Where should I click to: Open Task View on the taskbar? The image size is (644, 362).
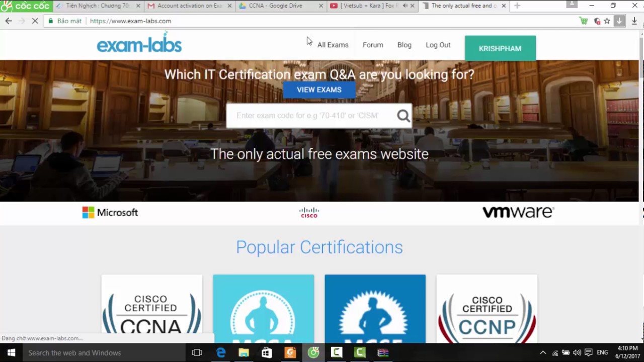pos(197,352)
